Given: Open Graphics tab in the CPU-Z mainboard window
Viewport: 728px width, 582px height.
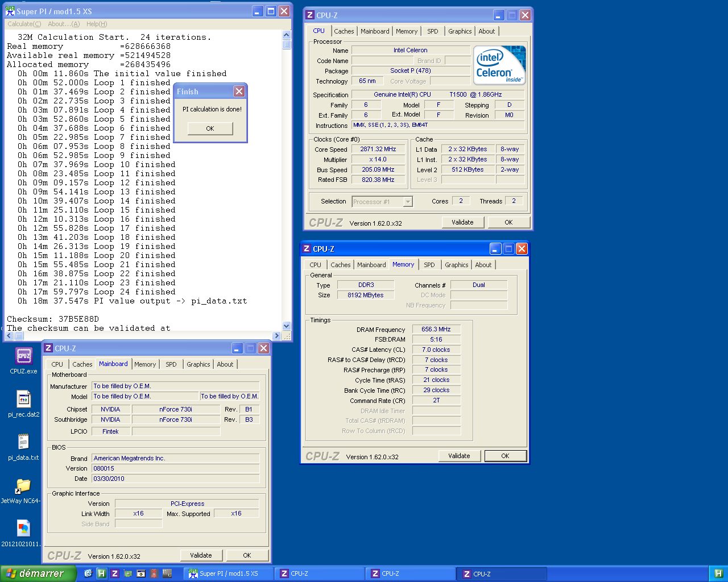Looking at the screenshot, I should 198,364.
